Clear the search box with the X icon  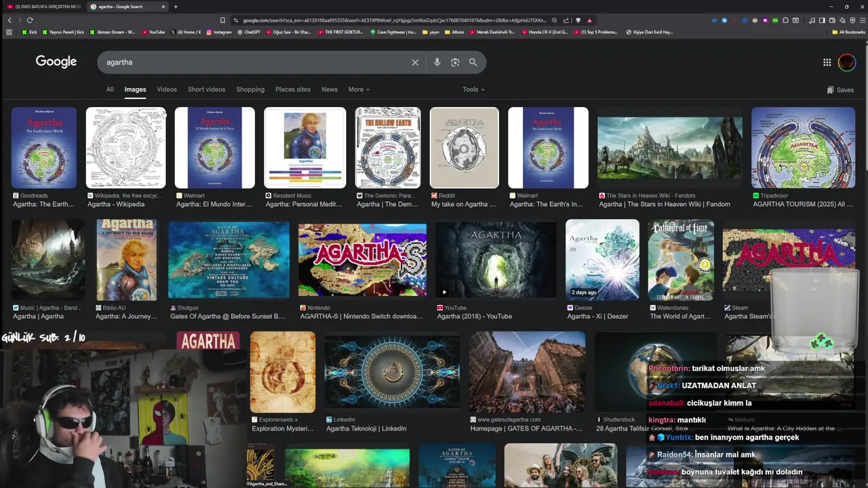415,62
